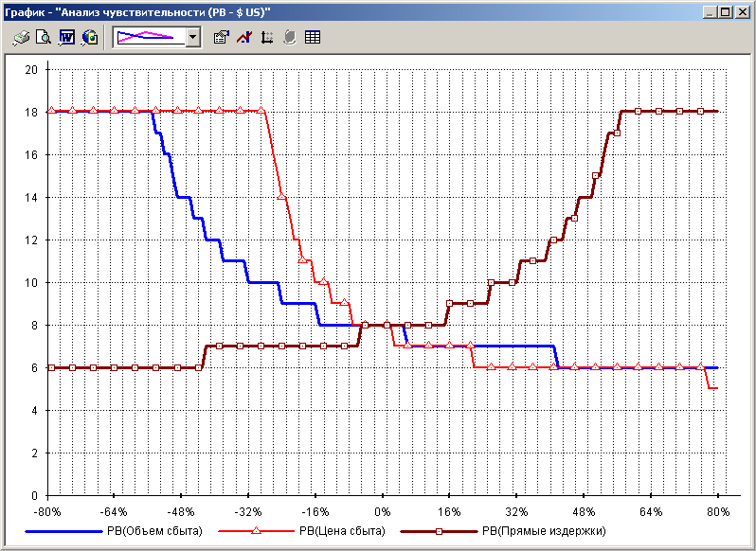Click the y-axis label 8
The width and height of the screenshot is (756, 551).
click(34, 325)
